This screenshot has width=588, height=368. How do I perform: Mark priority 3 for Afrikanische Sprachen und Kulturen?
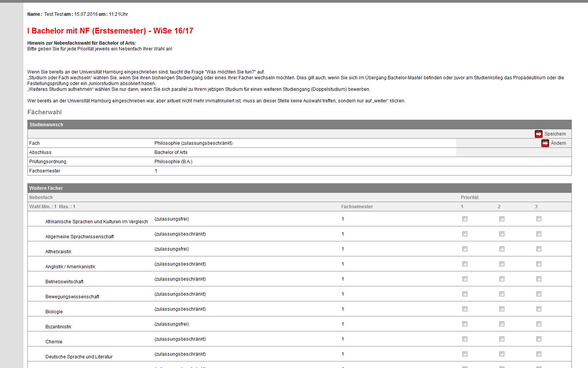pyautogui.click(x=539, y=219)
